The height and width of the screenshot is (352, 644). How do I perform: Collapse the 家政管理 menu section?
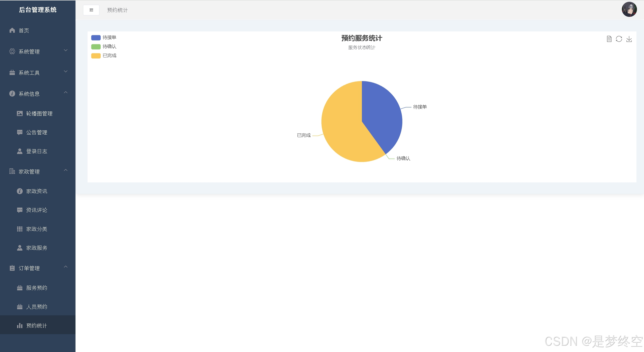point(66,170)
